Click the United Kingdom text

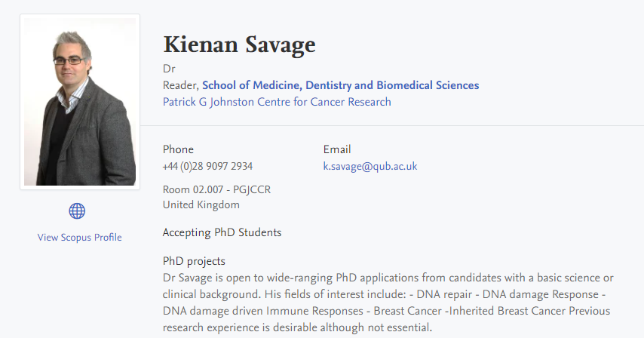201,204
